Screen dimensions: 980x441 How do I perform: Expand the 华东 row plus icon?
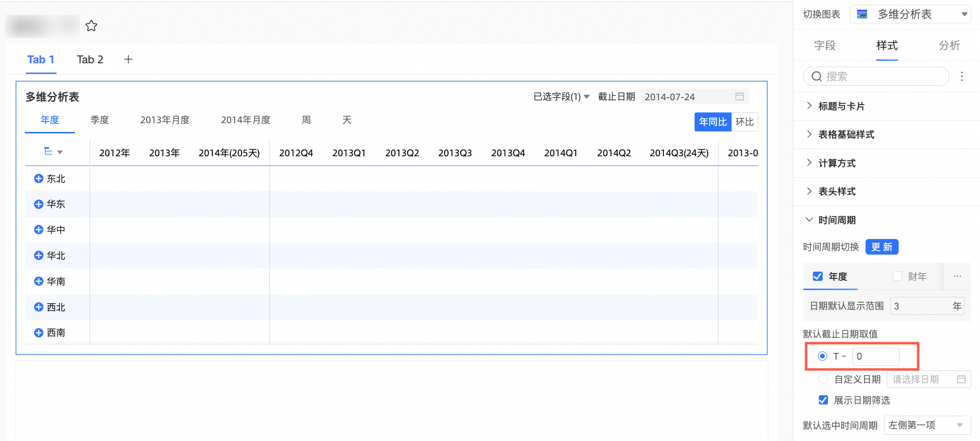[38, 204]
